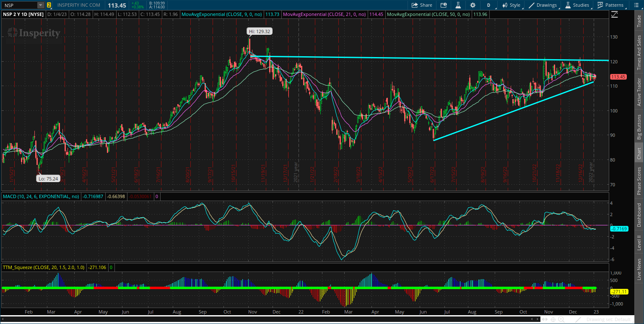Click the scroll-to-latest-candle arrow top right
This screenshot has height=324, width=644.
pos(614,14)
